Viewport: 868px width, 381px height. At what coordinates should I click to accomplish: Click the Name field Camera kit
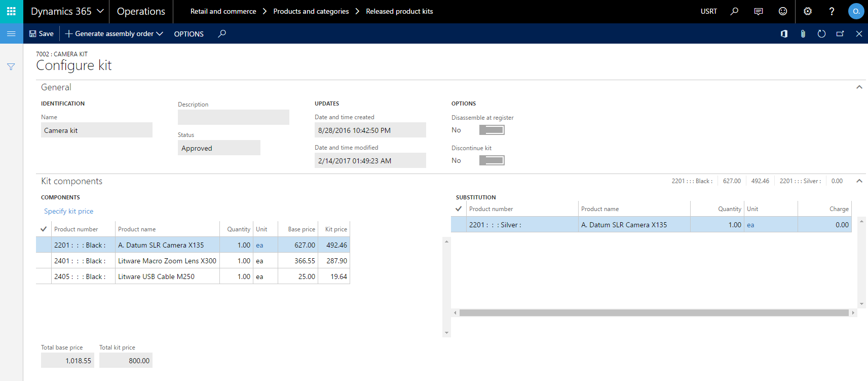pyautogui.click(x=97, y=130)
